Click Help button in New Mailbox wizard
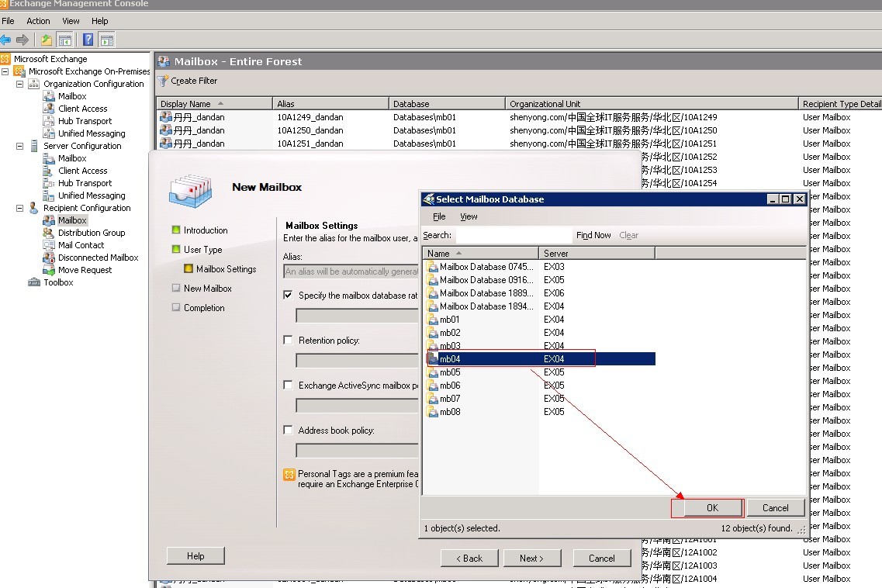The image size is (882, 588). coord(195,556)
